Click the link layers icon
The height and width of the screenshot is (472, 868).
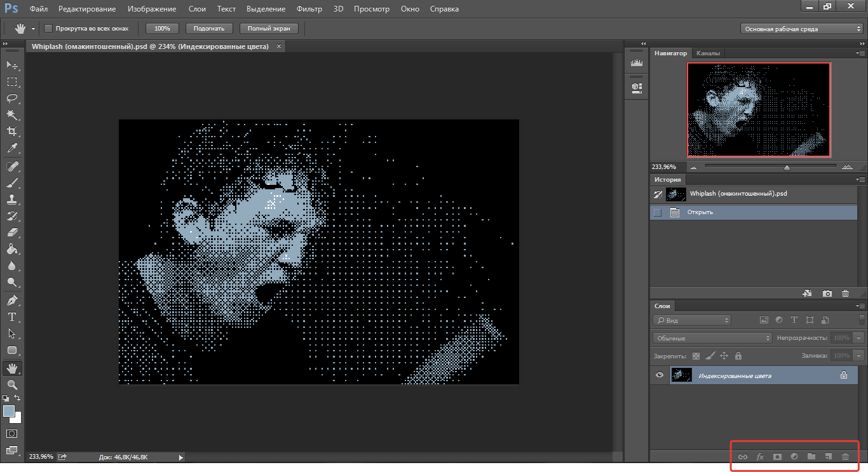pyautogui.click(x=742, y=457)
